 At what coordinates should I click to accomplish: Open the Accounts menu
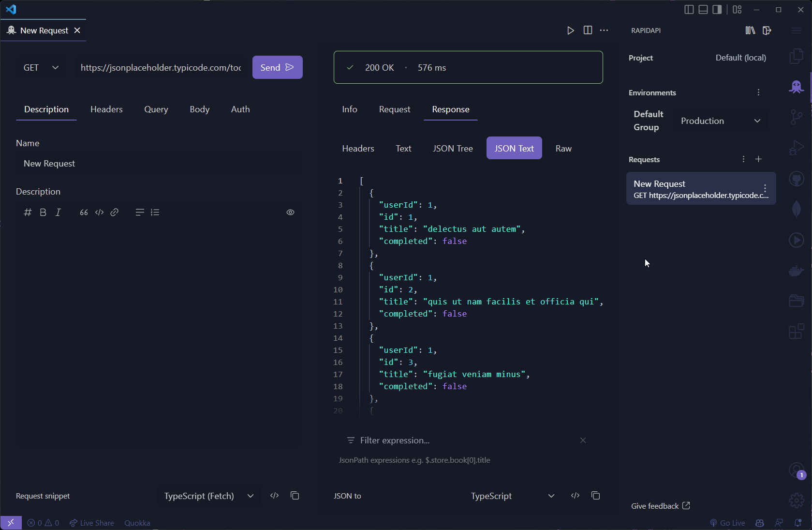pos(797,470)
